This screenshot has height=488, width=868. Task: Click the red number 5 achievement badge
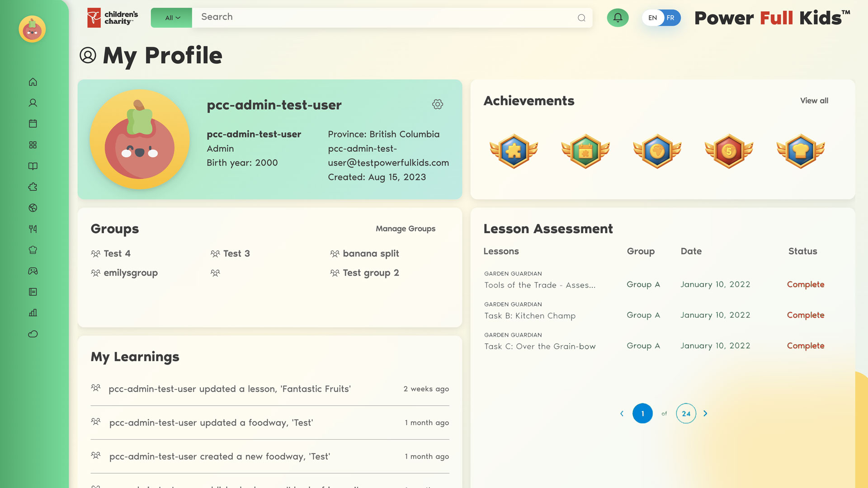point(729,151)
